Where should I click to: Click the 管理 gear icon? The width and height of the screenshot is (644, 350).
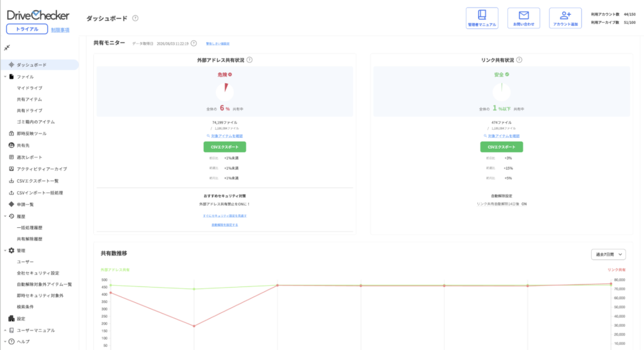[x=11, y=250]
